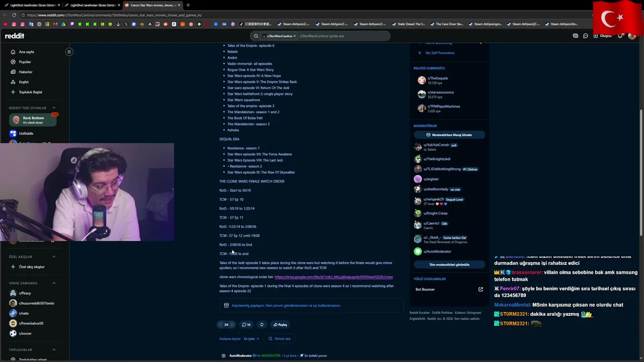Open the user profile avatar in header
The width and height of the screenshot is (644, 362).
coord(632,36)
